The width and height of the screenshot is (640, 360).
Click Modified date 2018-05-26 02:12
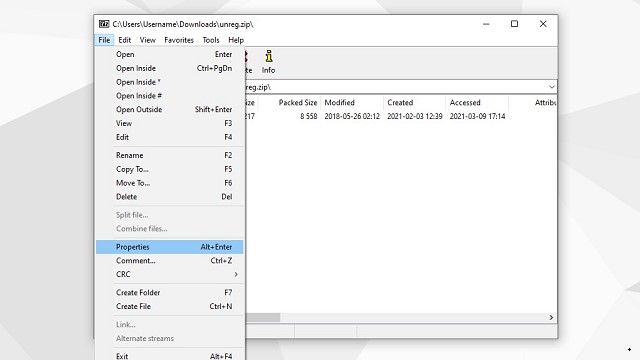click(x=352, y=116)
